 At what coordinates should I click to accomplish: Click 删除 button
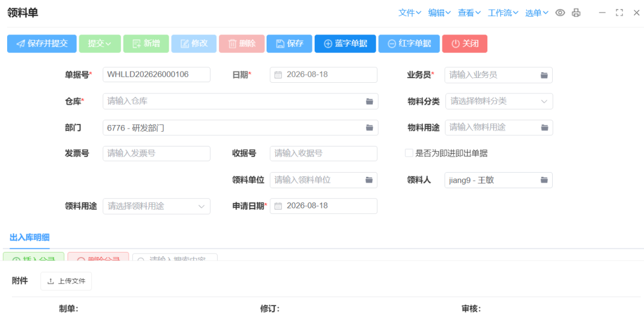point(241,43)
